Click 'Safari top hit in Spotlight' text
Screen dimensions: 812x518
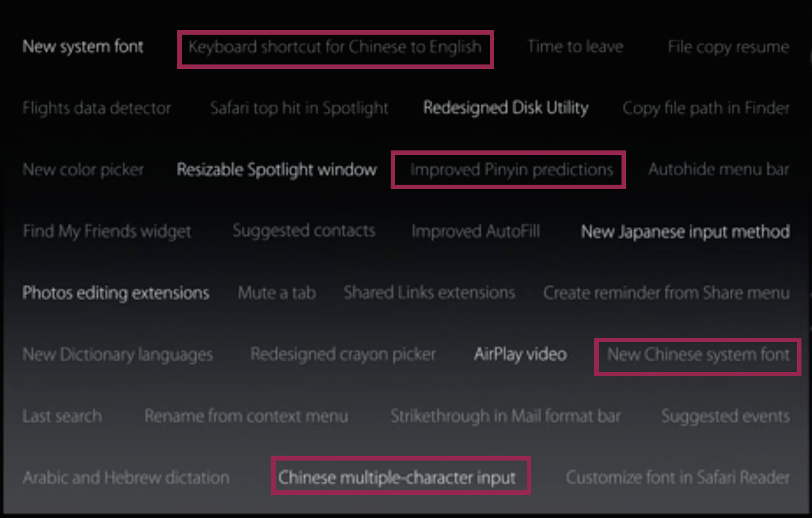tap(299, 108)
